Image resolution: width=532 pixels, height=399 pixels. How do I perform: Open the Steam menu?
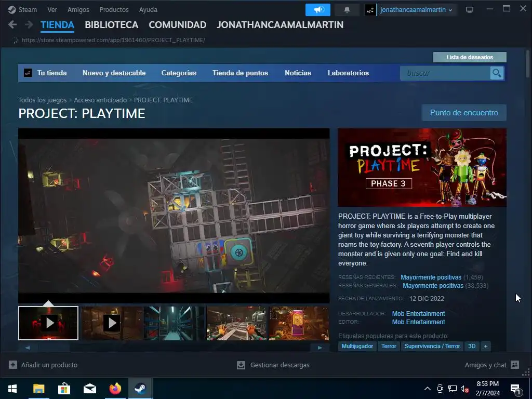coord(28,9)
